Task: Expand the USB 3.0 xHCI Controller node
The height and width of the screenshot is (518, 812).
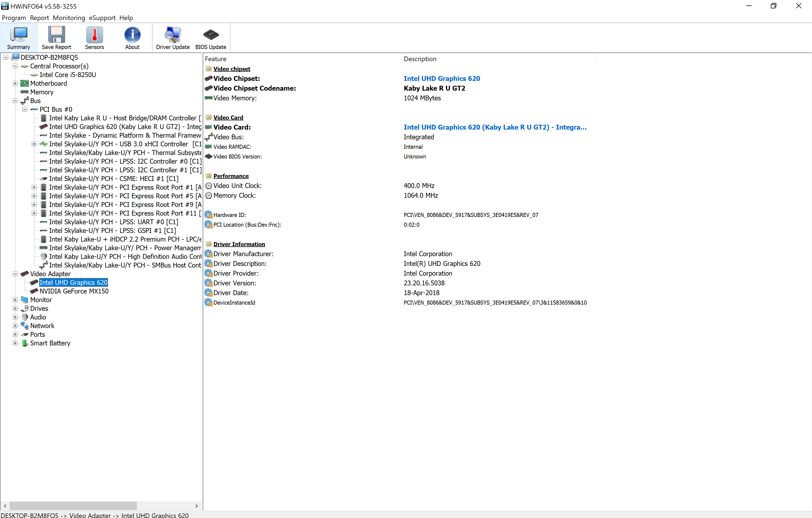Action: (x=34, y=144)
